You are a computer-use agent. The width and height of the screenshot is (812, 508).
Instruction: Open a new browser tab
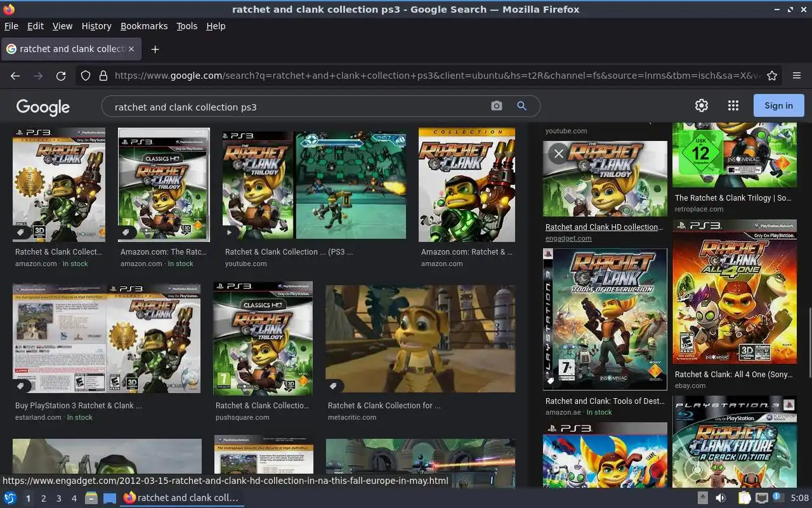155,49
